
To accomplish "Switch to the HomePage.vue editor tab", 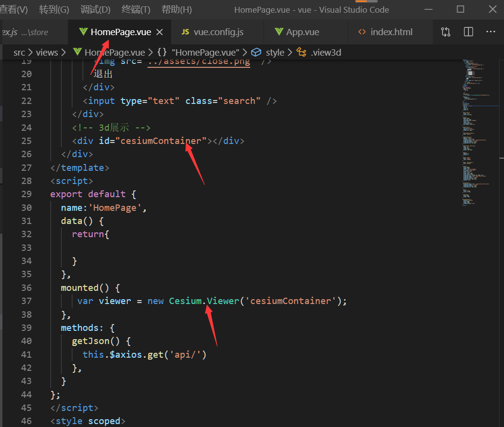I will [x=121, y=32].
